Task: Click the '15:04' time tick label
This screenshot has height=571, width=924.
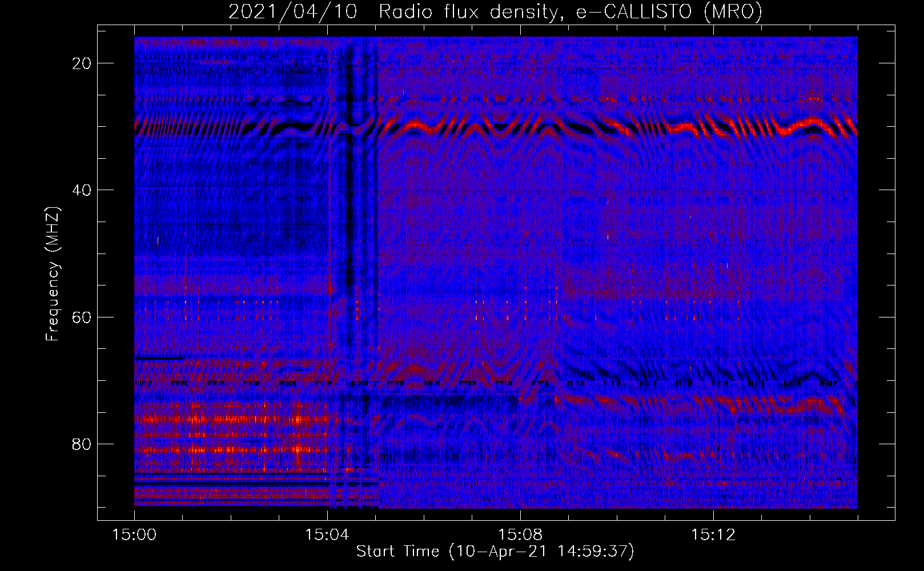Action: pos(327,535)
